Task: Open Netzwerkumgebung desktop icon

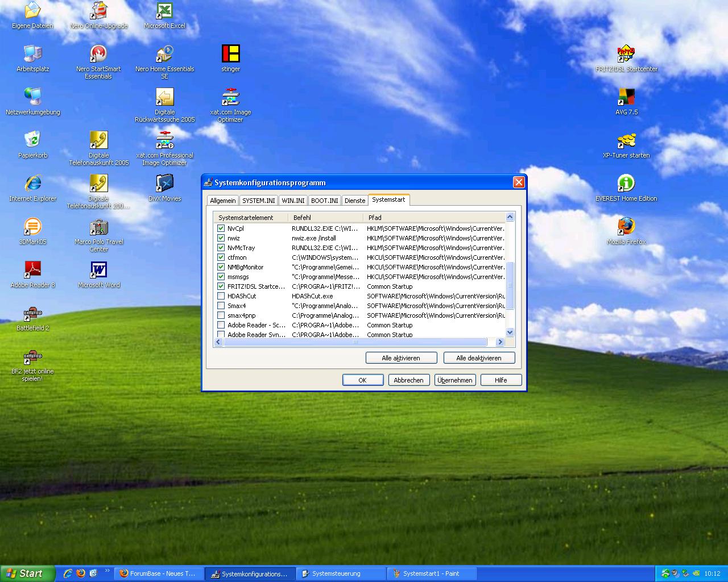Action: pos(32,101)
